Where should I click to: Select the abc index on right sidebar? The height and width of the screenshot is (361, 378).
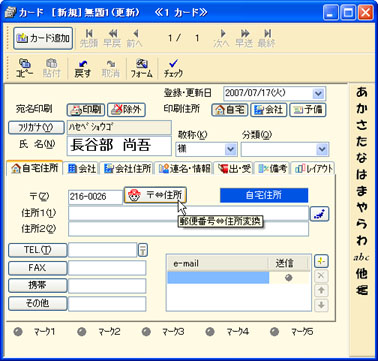click(362, 257)
